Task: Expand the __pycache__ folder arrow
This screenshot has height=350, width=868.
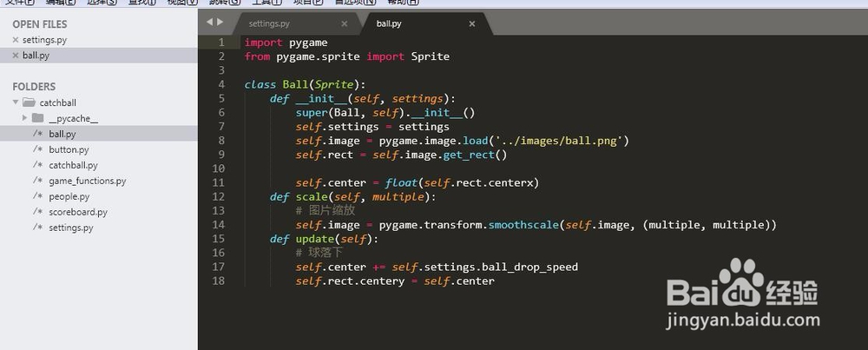Action: (24, 118)
